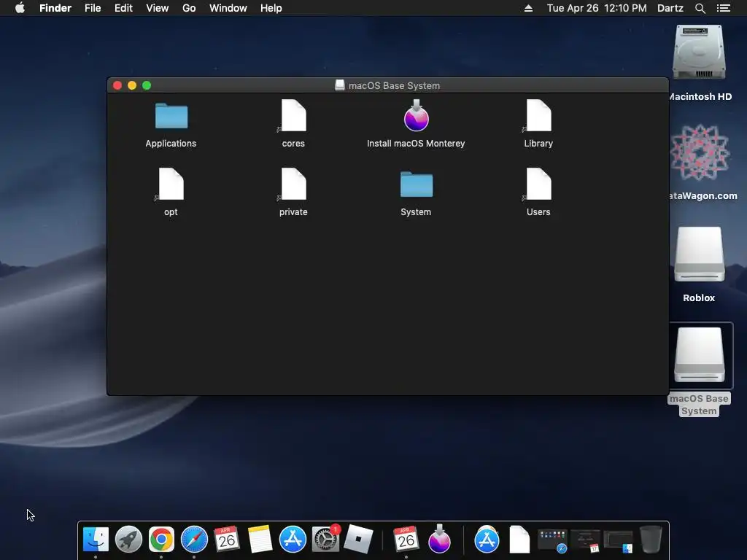Open the Trash in the Dock

point(651,540)
